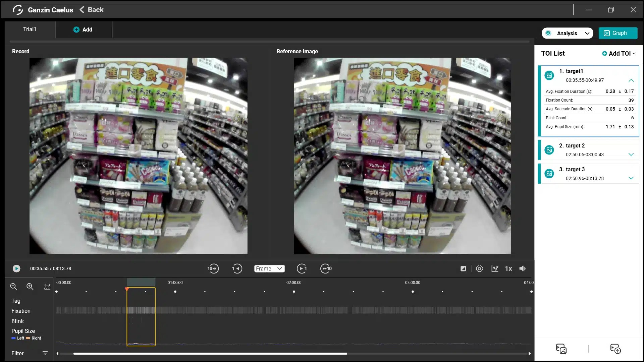This screenshot has width=644, height=362.
Task: Select the Fixation timeline row label
Action: (x=21, y=311)
